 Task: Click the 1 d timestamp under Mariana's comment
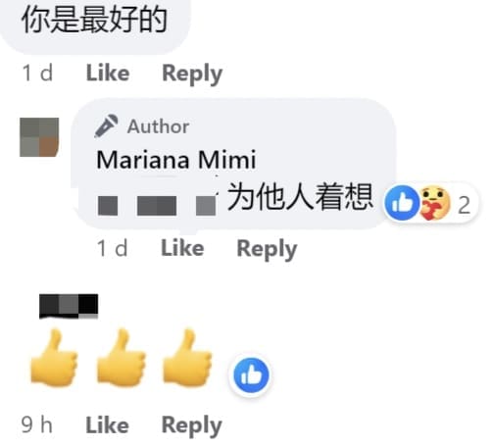coord(113,248)
